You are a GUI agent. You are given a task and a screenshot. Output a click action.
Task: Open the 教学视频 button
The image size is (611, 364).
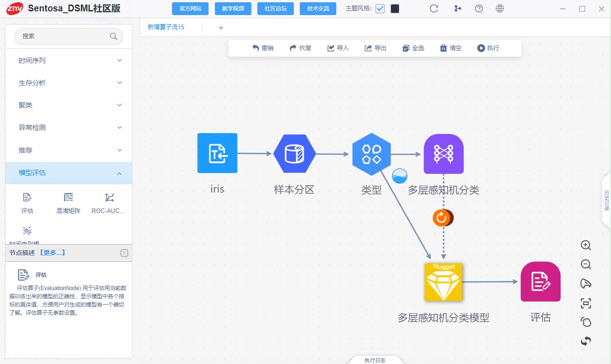pos(233,9)
